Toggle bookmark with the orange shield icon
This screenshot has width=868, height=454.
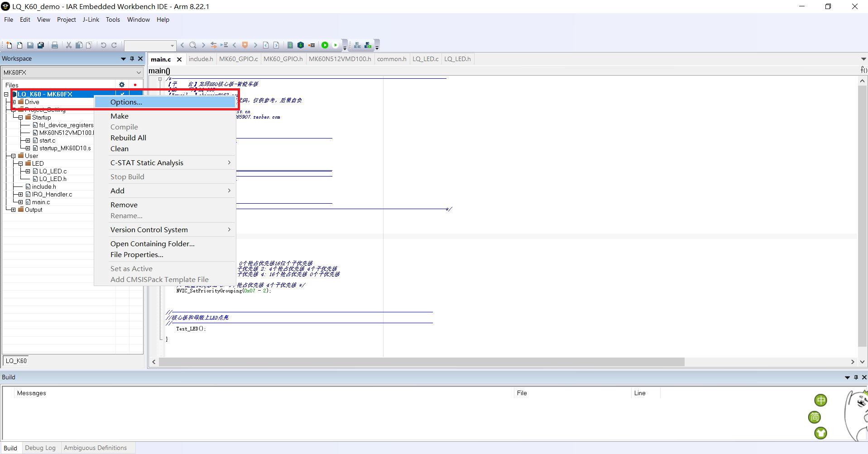coord(245,45)
